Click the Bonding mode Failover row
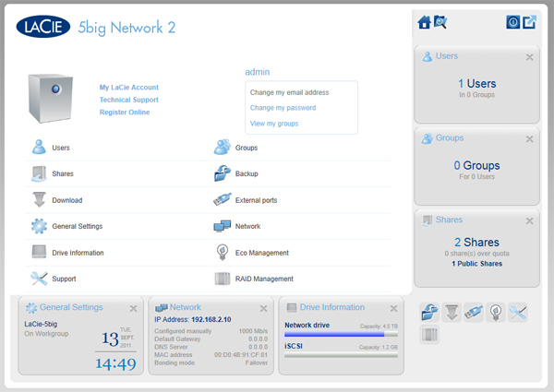 click(x=211, y=362)
